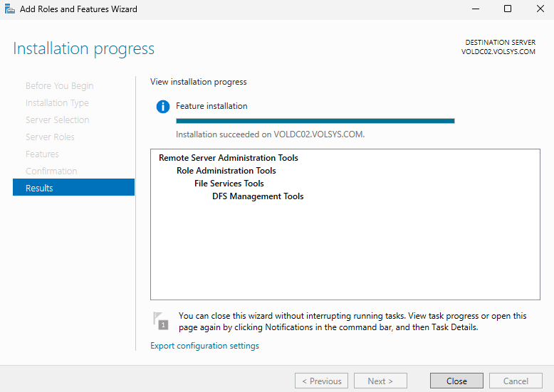Select the File Services Tools entry
The image size is (554, 392).
pos(229,184)
